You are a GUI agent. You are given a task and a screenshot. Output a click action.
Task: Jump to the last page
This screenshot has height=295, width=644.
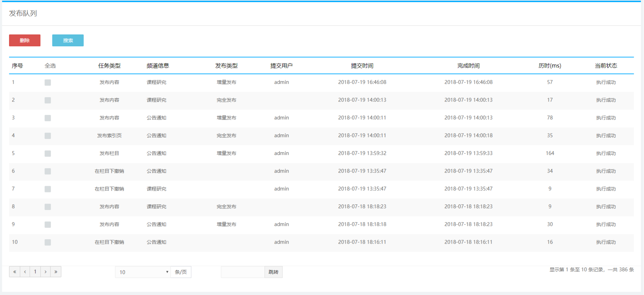[x=56, y=272]
